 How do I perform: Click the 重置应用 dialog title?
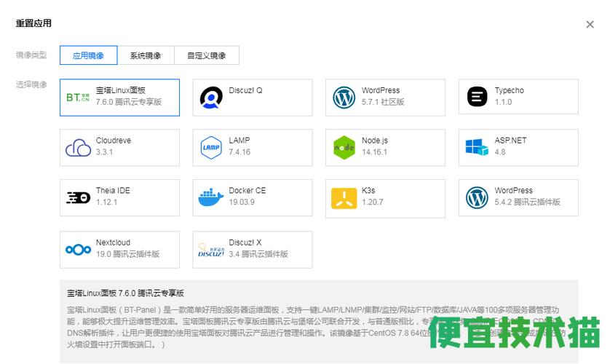[33, 23]
